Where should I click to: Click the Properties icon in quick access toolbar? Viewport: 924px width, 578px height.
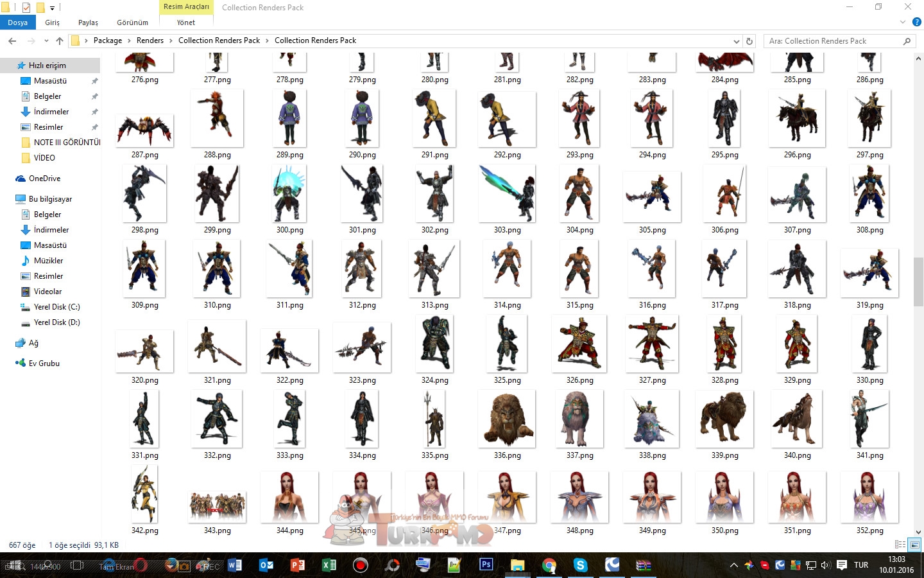(x=26, y=8)
